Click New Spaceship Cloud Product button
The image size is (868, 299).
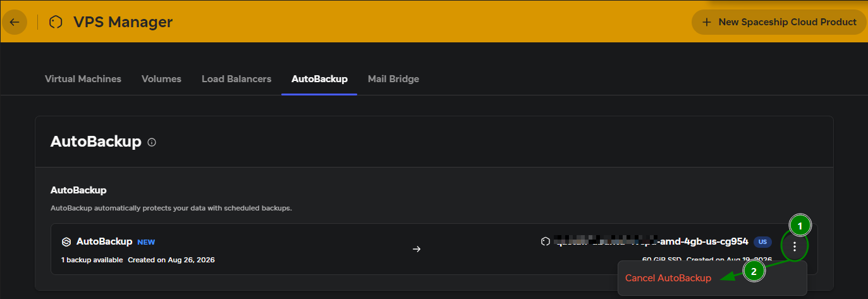pos(779,22)
